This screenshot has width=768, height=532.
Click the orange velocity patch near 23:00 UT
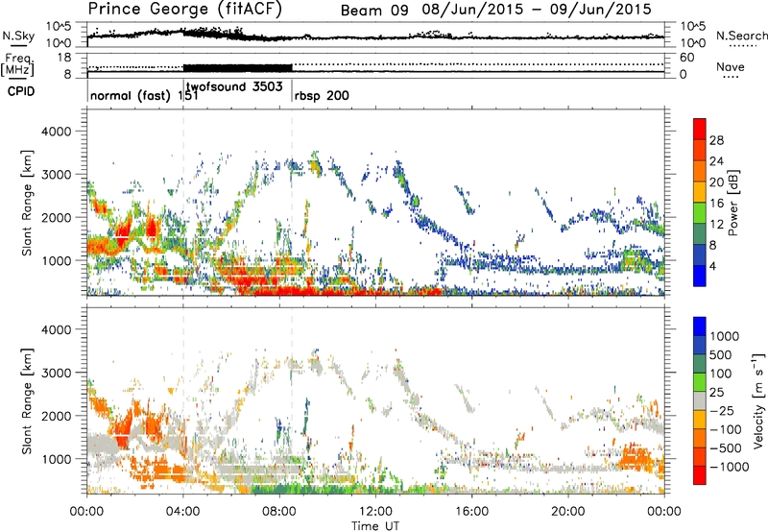[635, 457]
